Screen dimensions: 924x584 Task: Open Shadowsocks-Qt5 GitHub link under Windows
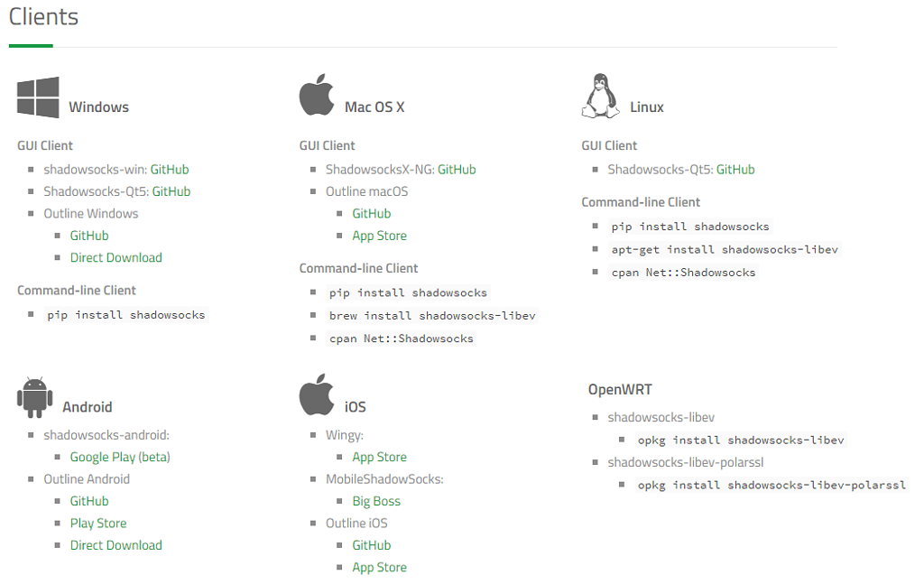click(x=171, y=191)
